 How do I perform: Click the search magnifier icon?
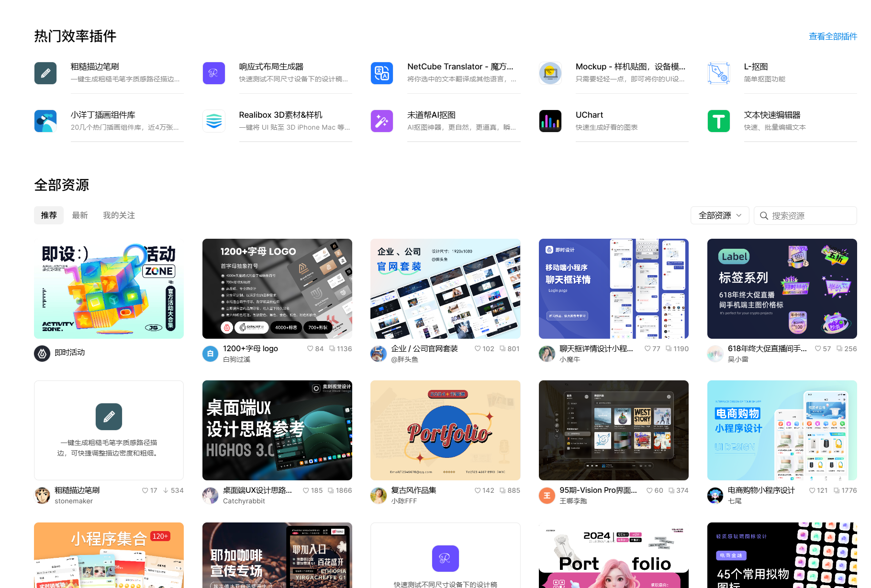point(764,216)
